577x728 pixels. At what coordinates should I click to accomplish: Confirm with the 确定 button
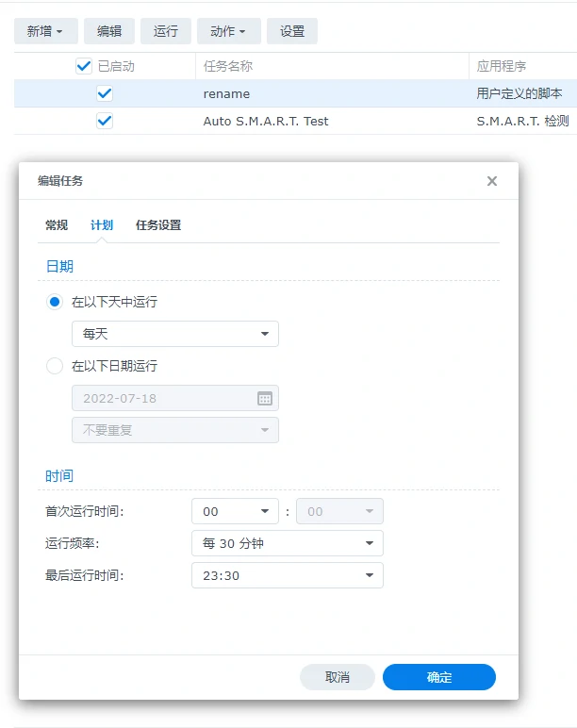pyautogui.click(x=439, y=677)
